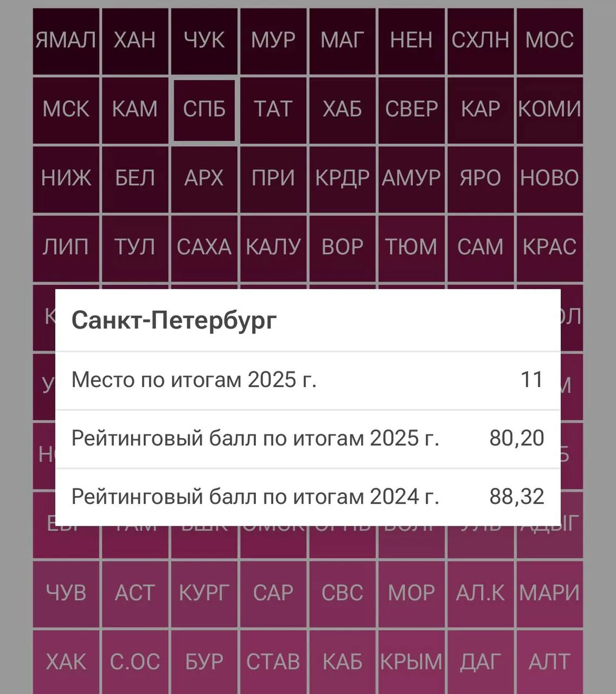Select the НИЖ tile
Viewport: 616px width, 694px height.
tap(66, 179)
